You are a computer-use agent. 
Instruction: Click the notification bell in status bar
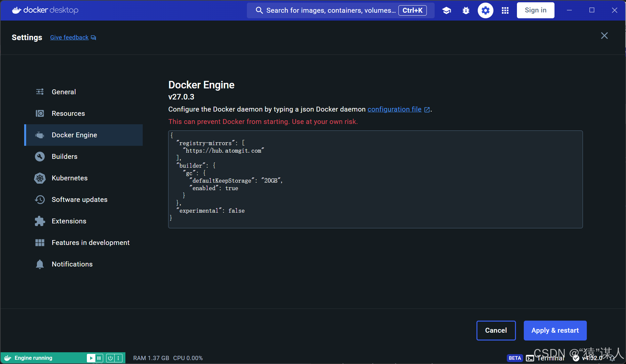click(612, 358)
